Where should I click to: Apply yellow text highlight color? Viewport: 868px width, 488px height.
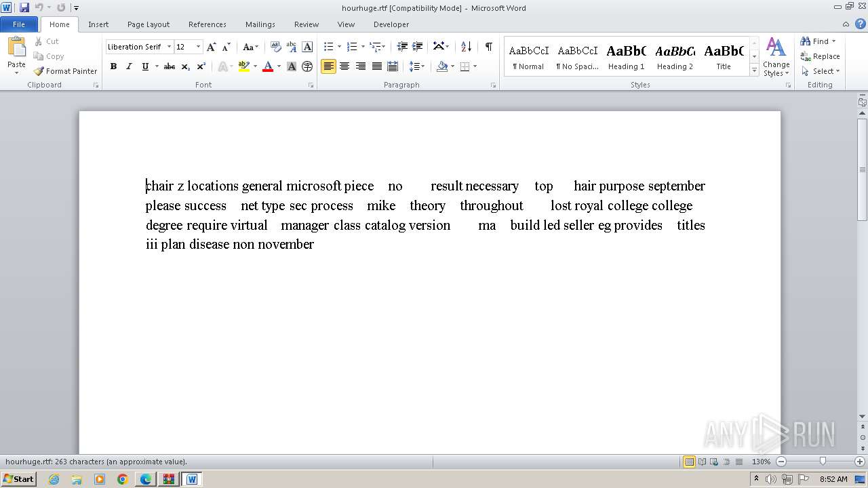coord(244,66)
